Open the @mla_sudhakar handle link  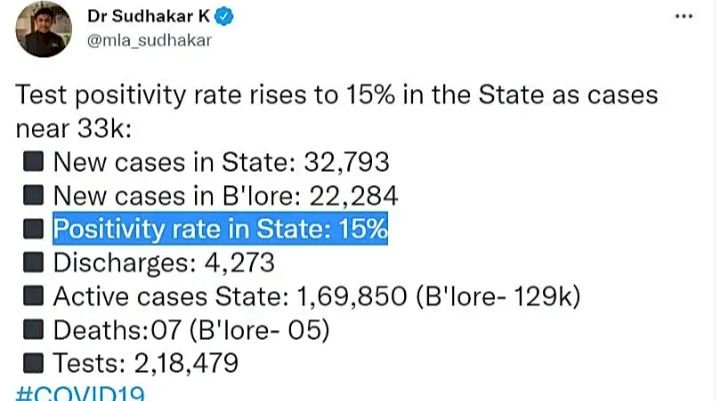tap(150, 41)
